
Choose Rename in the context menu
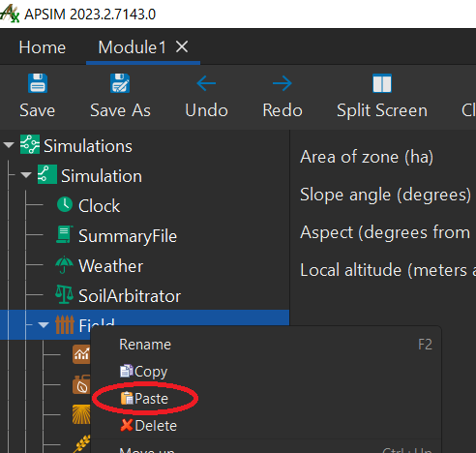pos(145,345)
